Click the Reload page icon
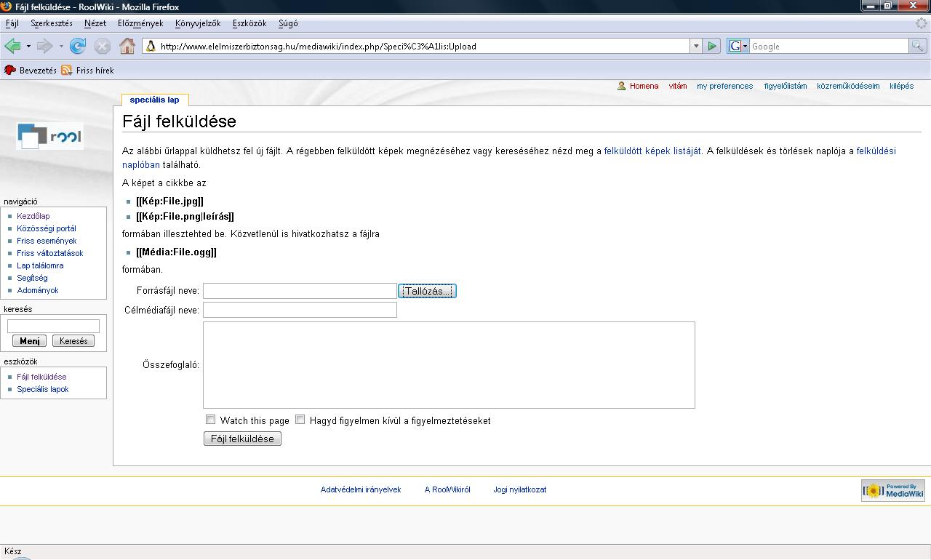This screenshot has width=931, height=560. (78, 46)
